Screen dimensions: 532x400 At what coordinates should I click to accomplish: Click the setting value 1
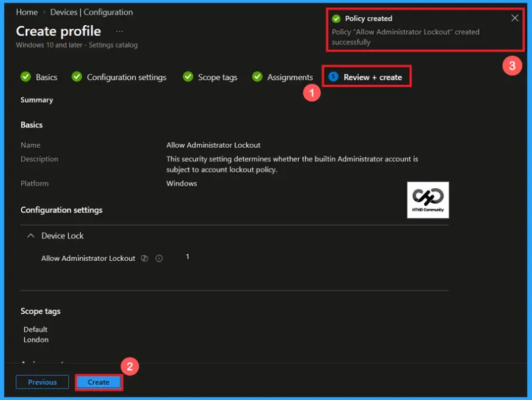coord(187,257)
